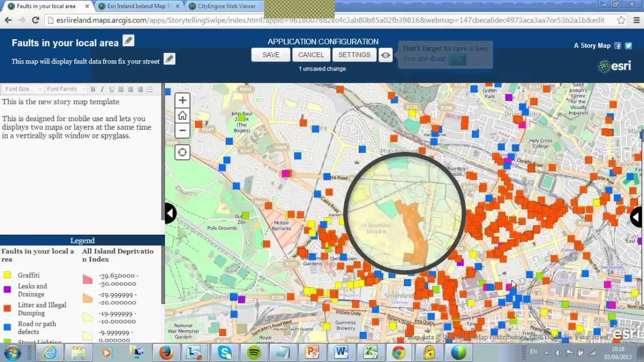Viewport: 644px width, 362px height.
Task: Apply bold formatting
Action: [x=93, y=89]
